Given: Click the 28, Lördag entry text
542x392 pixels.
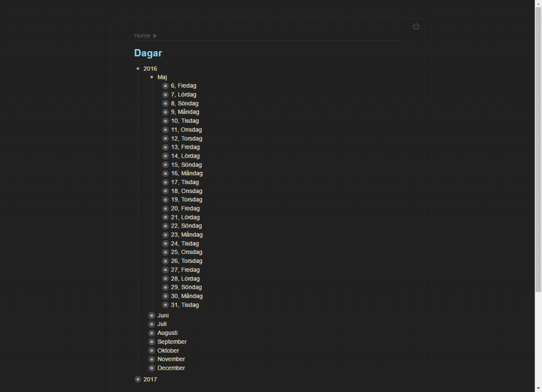Looking at the screenshot, I should tap(185, 279).
